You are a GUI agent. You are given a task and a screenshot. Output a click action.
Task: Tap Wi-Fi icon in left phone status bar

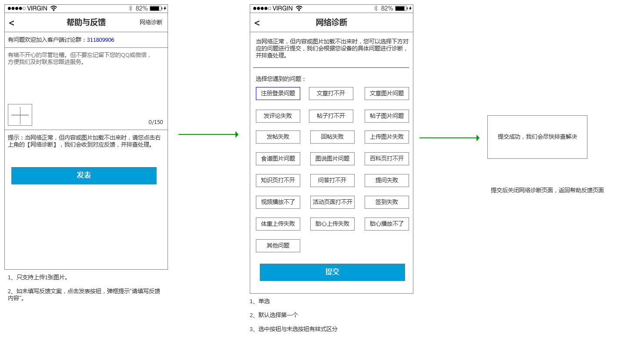click(x=54, y=8)
